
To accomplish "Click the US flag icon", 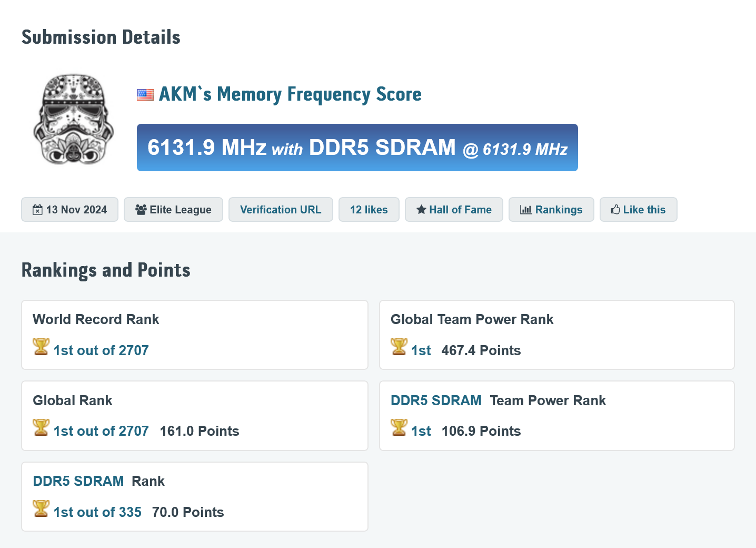I will (x=145, y=95).
